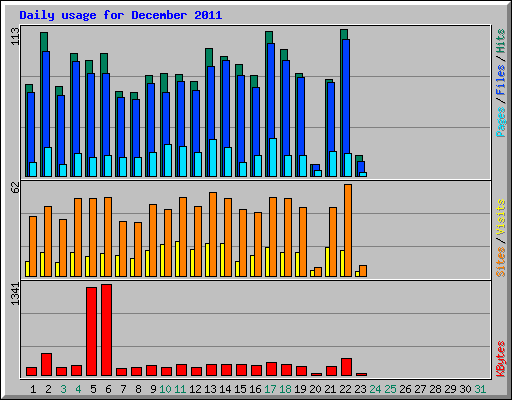Click day 26 on the date axis

click(405, 389)
